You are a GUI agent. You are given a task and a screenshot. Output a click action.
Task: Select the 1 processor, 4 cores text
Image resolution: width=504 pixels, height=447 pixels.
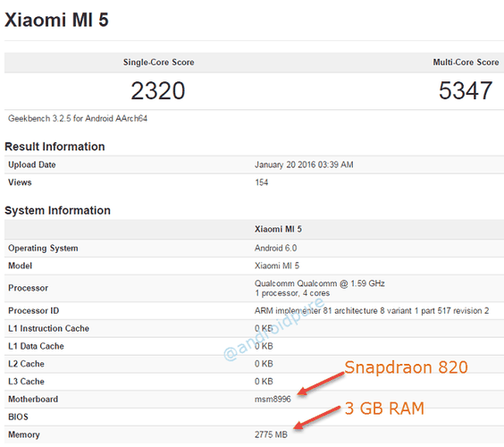[x=292, y=293]
